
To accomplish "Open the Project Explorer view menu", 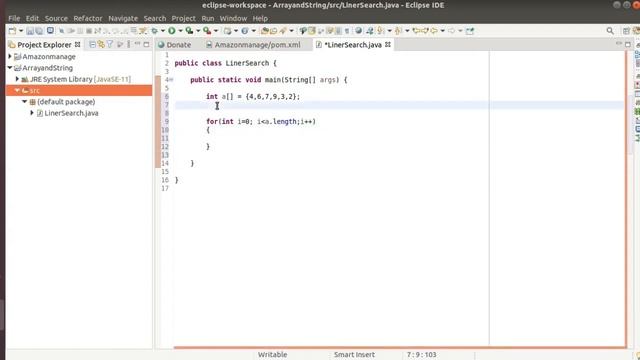I will 129,44.
